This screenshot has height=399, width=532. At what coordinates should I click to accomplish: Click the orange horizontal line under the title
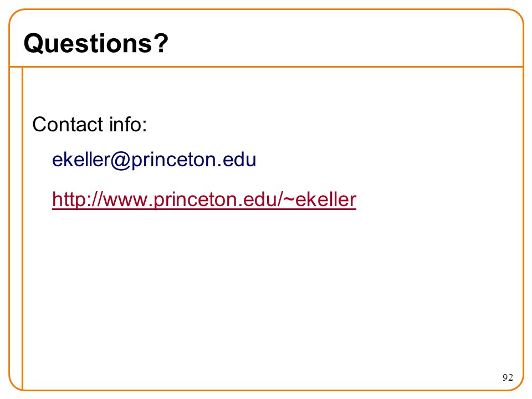(267, 66)
